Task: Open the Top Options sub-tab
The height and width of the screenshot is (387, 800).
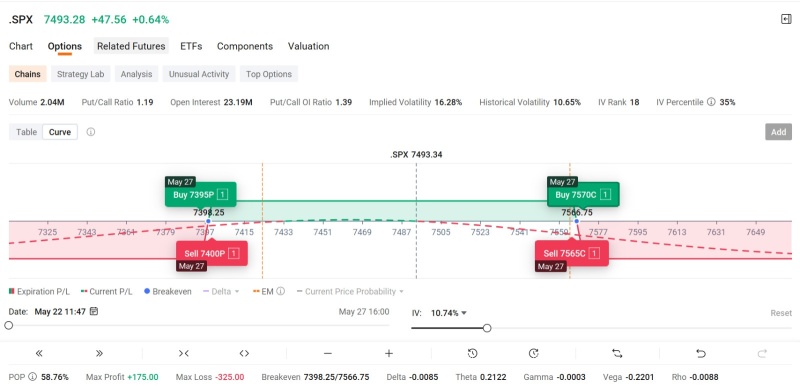Action: click(269, 74)
